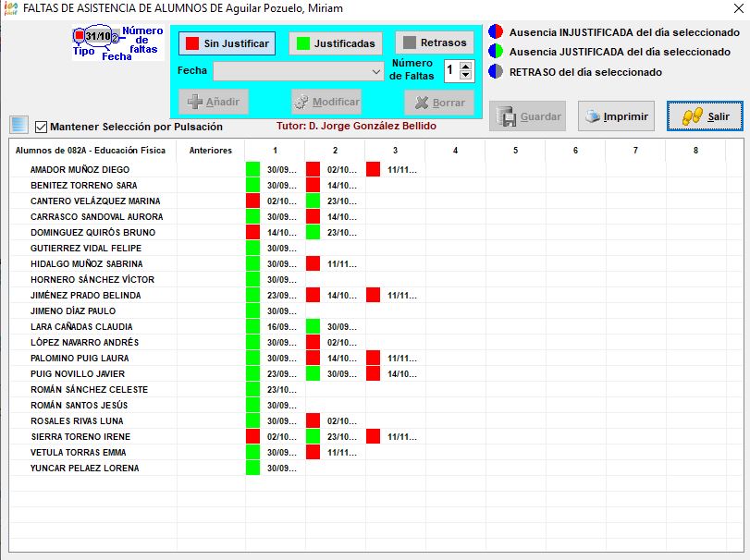Image resolution: width=750 pixels, height=560 pixels.
Task: Click the Número de Faltas number field
Action: pyautogui.click(x=450, y=71)
